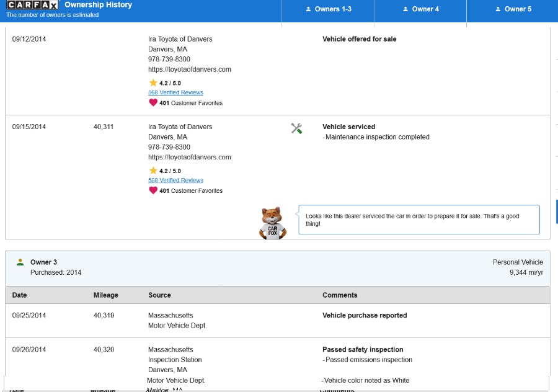
Task: Click person icon in Owners 1-3 tab
Action: (x=308, y=9)
